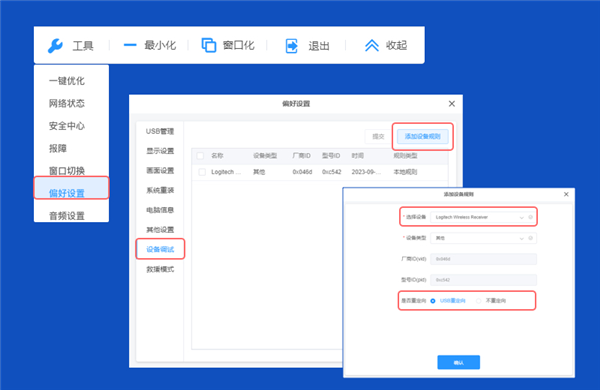This screenshot has width=600, height=390.
Task: Close the 偏好设置 preferences window
Action: pos(452,104)
